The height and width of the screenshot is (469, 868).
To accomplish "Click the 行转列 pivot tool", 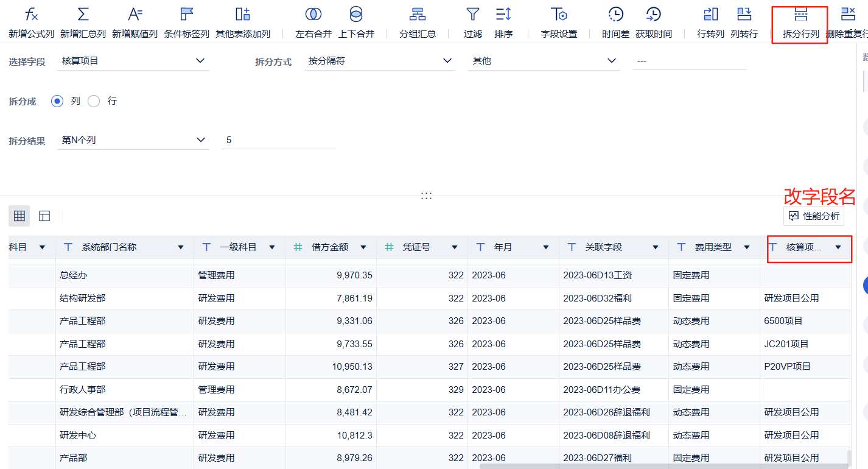I will pos(710,23).
